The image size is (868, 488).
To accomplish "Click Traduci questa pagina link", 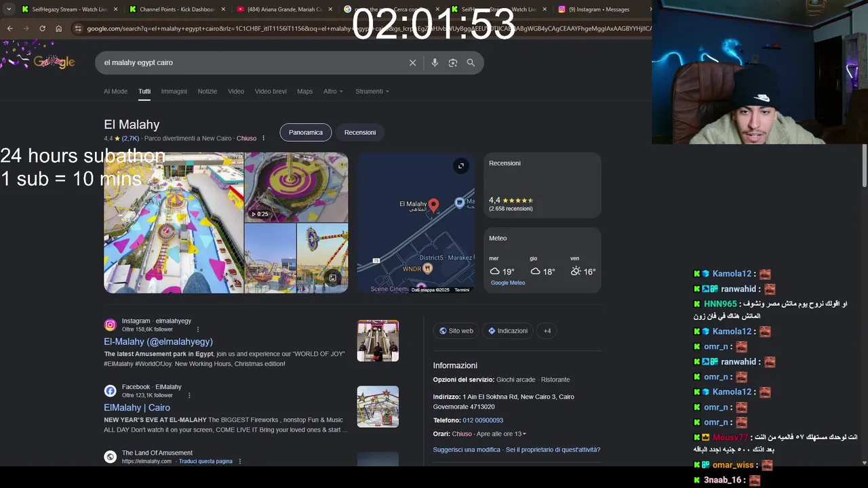I will [x=205, y=461].
